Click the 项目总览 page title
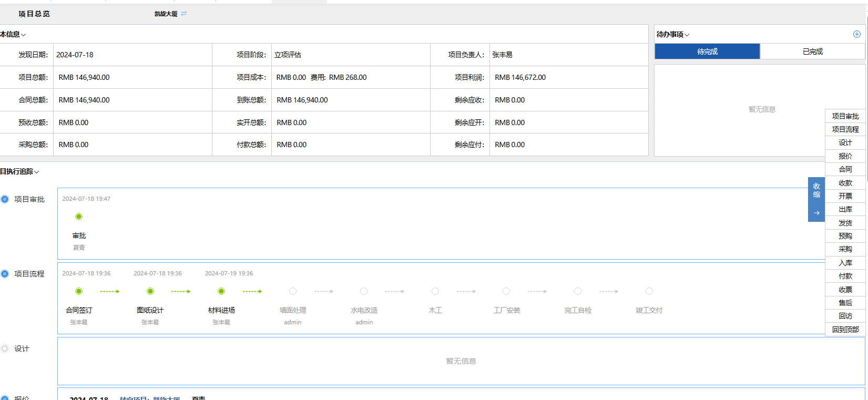 (34, 14)
